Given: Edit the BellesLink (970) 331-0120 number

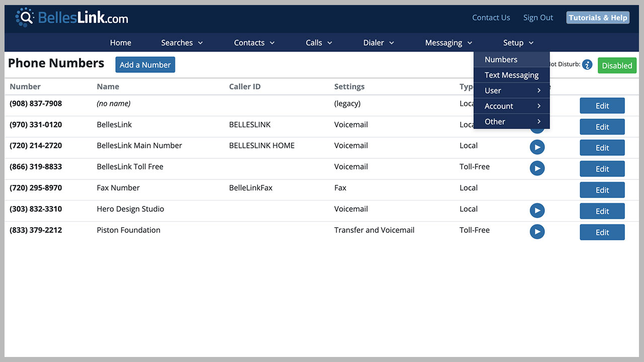Looking at the screenshot, I should tap(602, 127).
